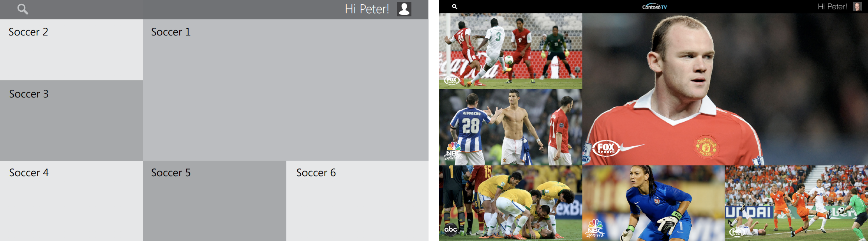Click the NBC Sports logo on the Ronaldo tile
Screen dimensions: 868x241
click(453, 151)
